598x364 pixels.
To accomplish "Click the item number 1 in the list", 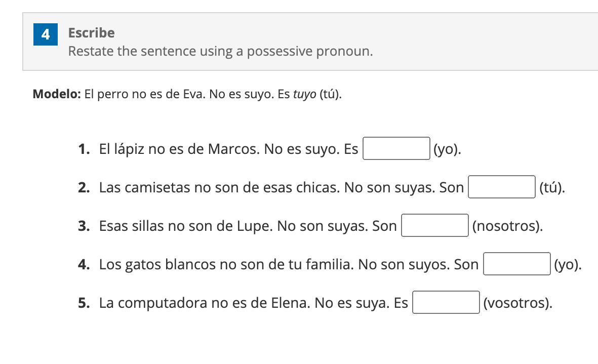I will point(84,149).
